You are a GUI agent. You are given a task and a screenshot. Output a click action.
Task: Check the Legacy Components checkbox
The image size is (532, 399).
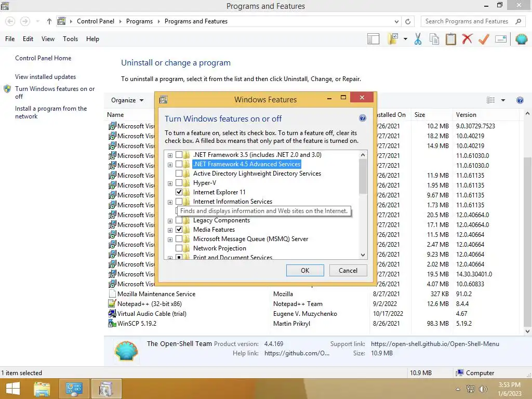pos(179,220)
